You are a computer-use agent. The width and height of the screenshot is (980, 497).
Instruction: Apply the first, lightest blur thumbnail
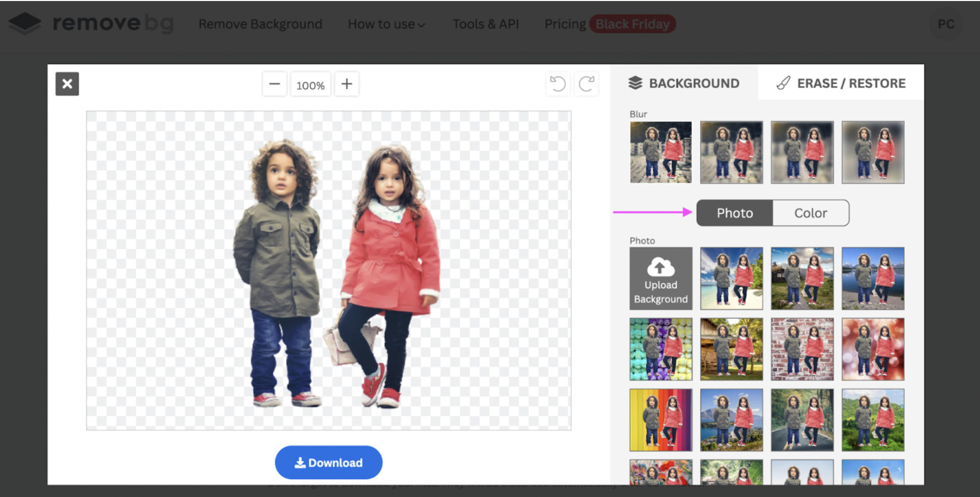click(661, 152)
